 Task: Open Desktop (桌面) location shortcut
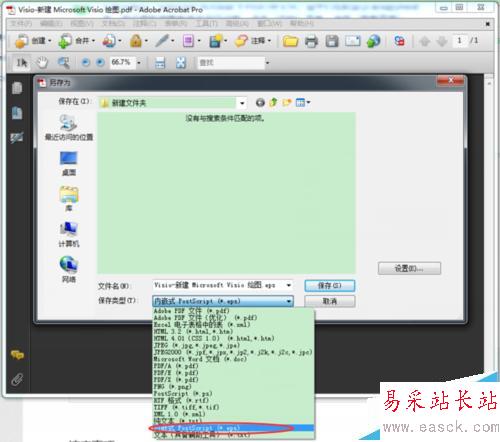pyautogui.click(x=69, y=164)
